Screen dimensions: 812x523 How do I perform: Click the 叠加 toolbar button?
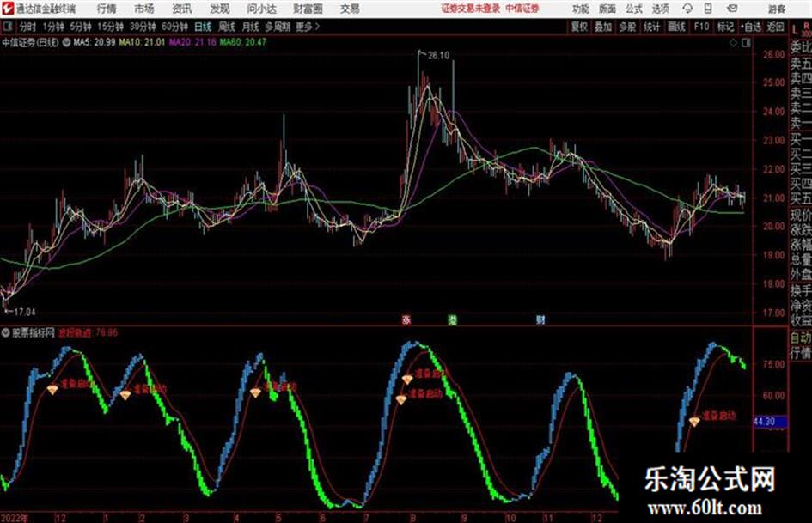(603, 27)
